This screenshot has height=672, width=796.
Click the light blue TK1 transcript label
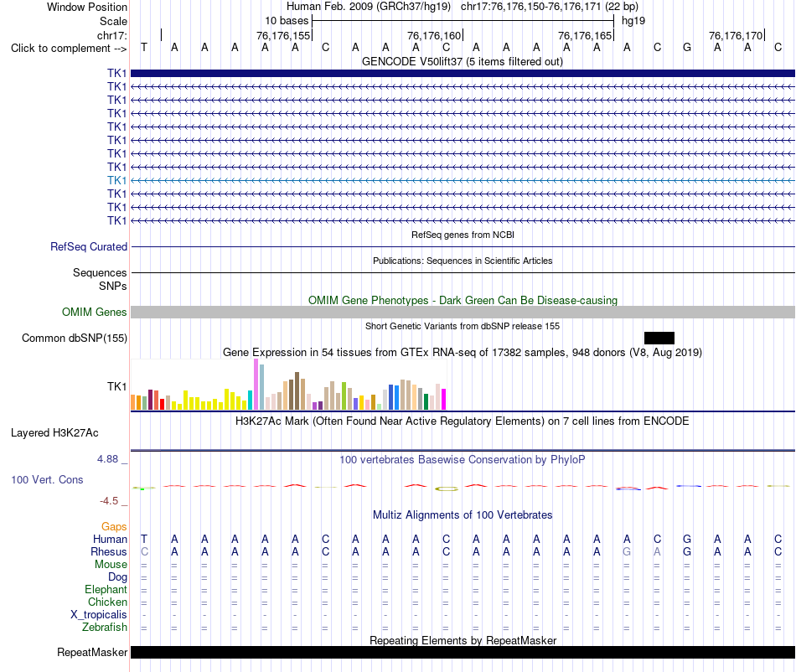click(x=116, y=180)
